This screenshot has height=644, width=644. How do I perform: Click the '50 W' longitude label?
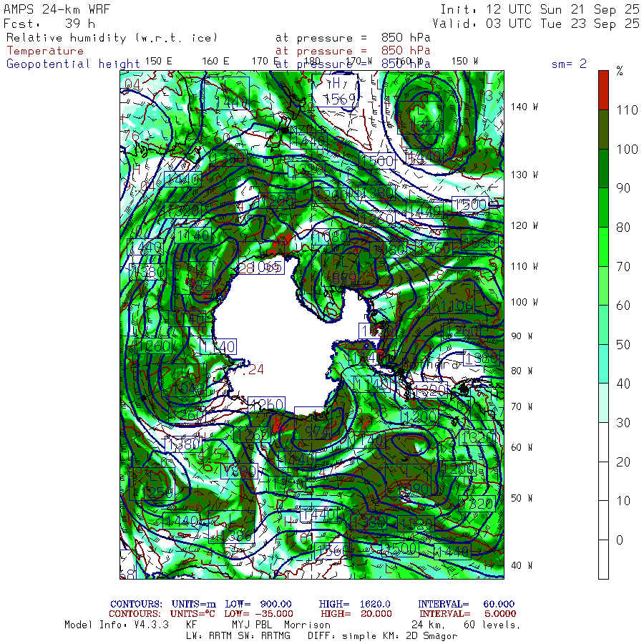point(522,498)
